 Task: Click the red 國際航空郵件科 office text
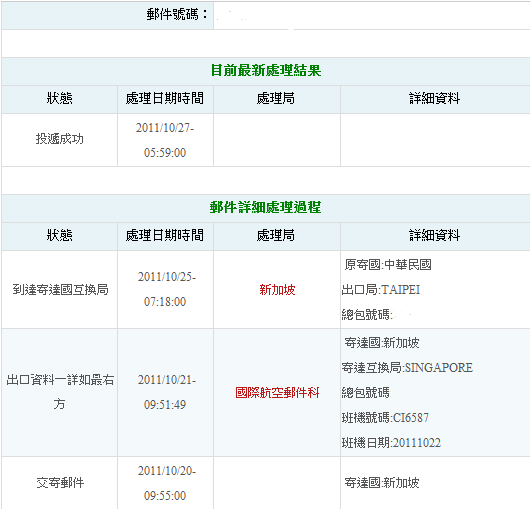coord(277,393)
